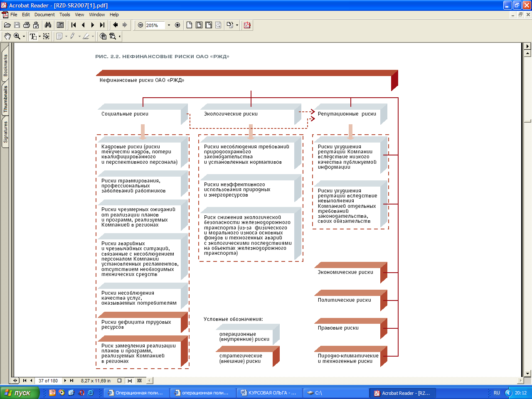Click the red Adobe PDF online icon
This screenshot has width=532, height=399.
(247, 25)
